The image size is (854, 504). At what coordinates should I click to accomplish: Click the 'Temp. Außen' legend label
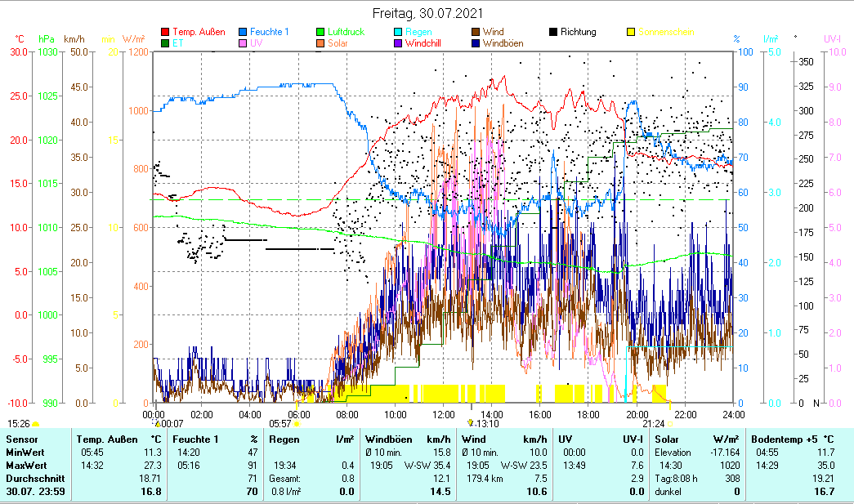[x=199, y=32]
